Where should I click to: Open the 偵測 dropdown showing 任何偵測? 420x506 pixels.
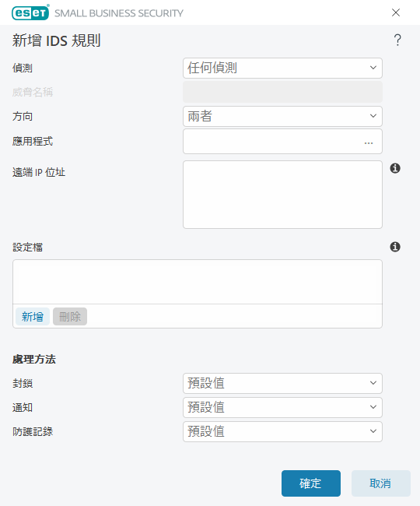[x=282, y=68]
